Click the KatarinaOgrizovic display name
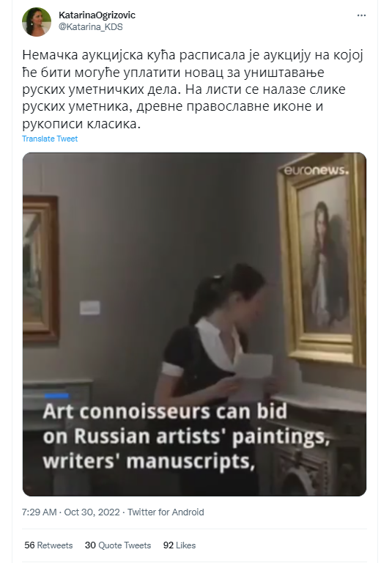This screenshot has height=563, width=392. [97, 15]
